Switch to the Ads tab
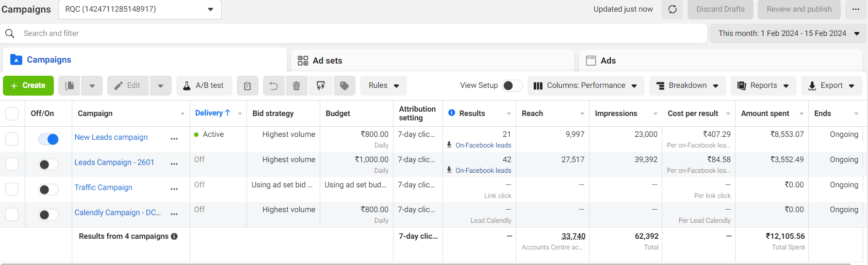The image size is (868, 265). [607, 61]
